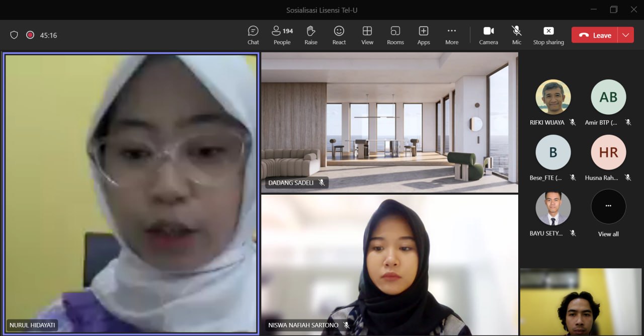Select Nurul Hidayati's video tile

click(131, 193)
